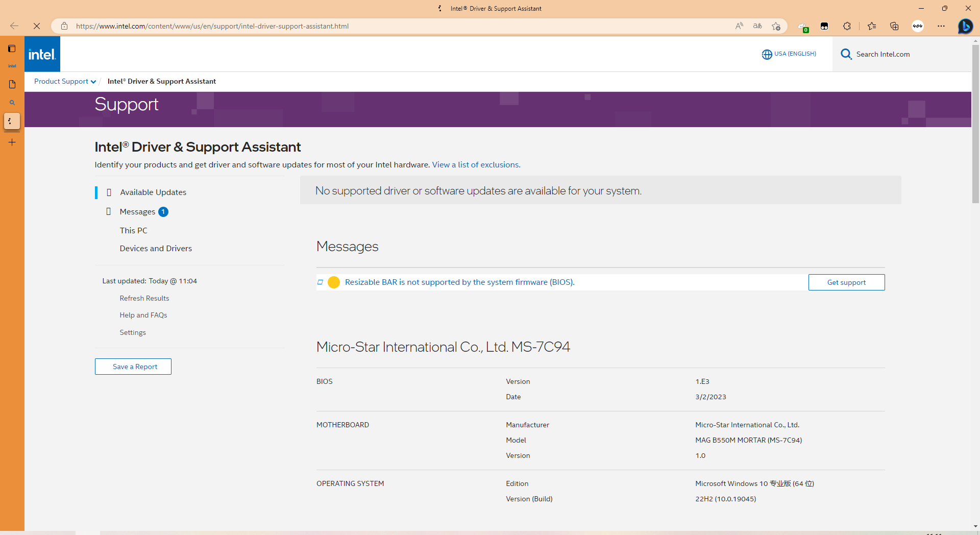The height and width of the screenshot is (535, 980).
Task: Click the Get support button
Action: coord(846,282)
